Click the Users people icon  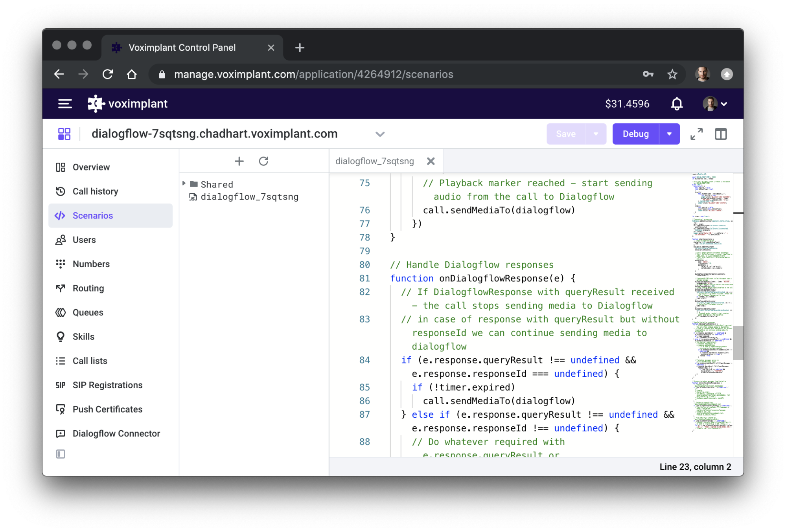(x=60, y=240)
